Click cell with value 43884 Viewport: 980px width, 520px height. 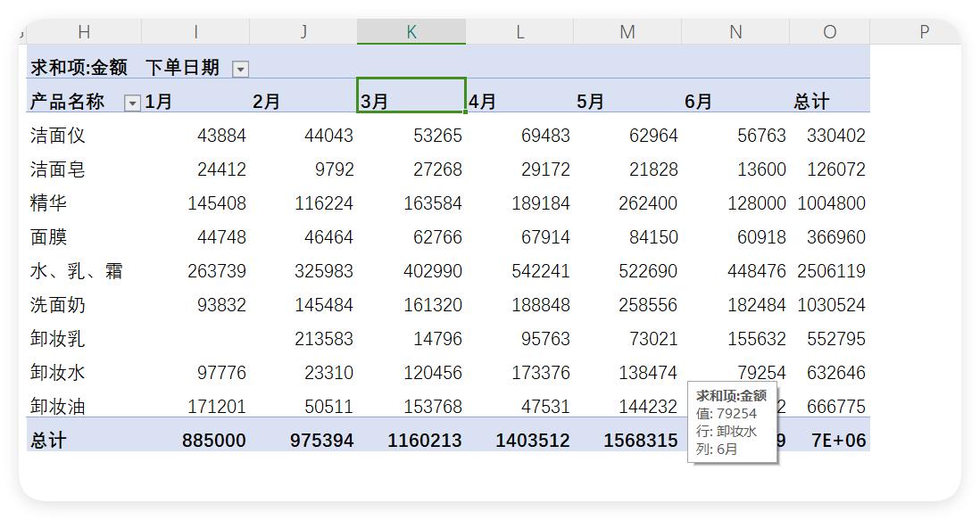(221, 136)
